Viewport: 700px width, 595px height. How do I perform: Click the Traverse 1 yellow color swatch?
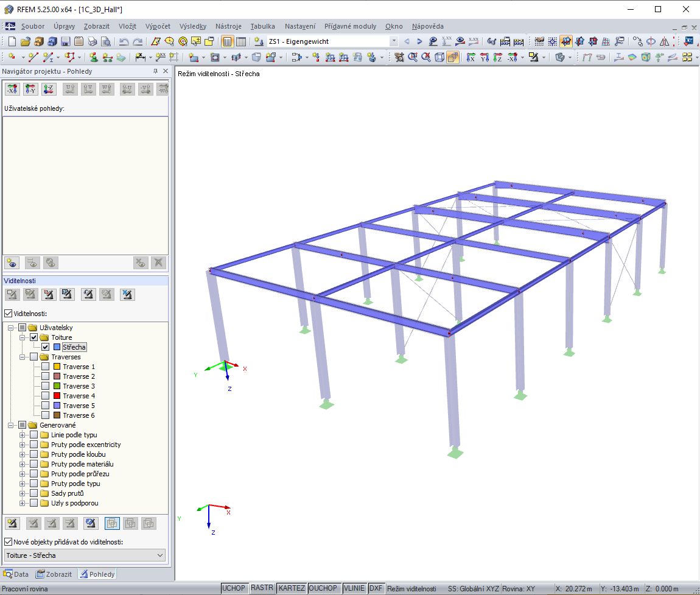pyautogui.click(x=57, y=367)
